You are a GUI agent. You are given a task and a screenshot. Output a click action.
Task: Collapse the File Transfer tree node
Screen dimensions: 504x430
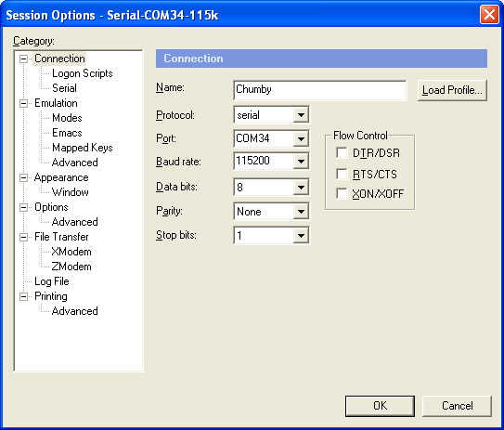tap(23, 238)
